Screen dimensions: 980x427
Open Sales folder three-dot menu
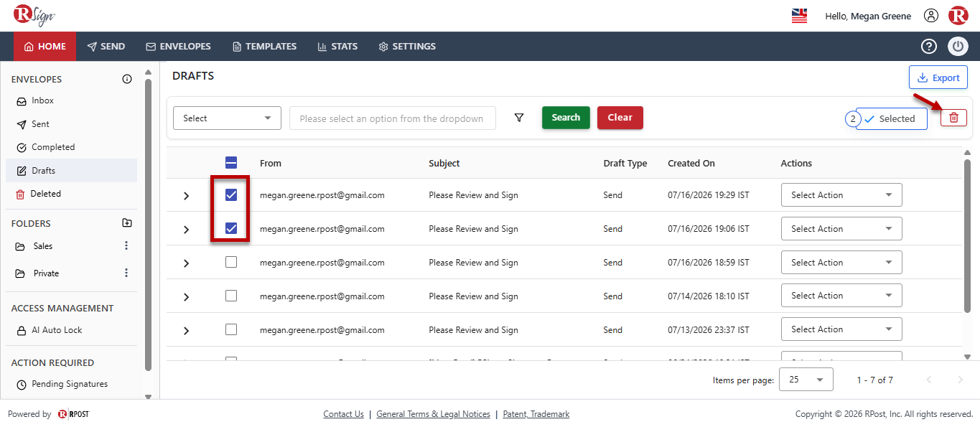point(126,245)
